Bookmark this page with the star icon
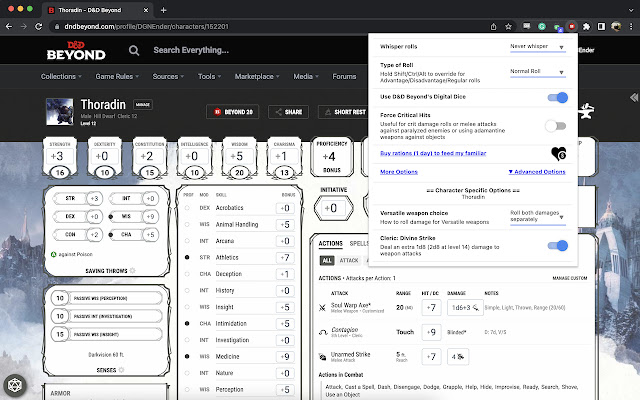 point(508,27)
